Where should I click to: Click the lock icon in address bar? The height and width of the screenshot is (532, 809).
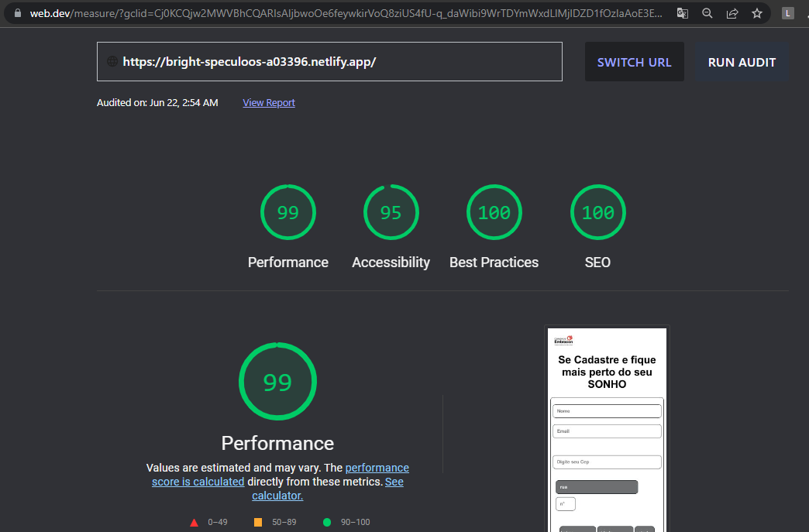(x=18, y=13)
